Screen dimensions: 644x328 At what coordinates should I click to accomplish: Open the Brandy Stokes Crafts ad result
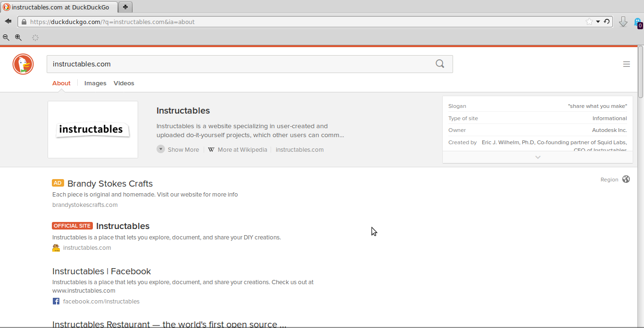(110, 184)
